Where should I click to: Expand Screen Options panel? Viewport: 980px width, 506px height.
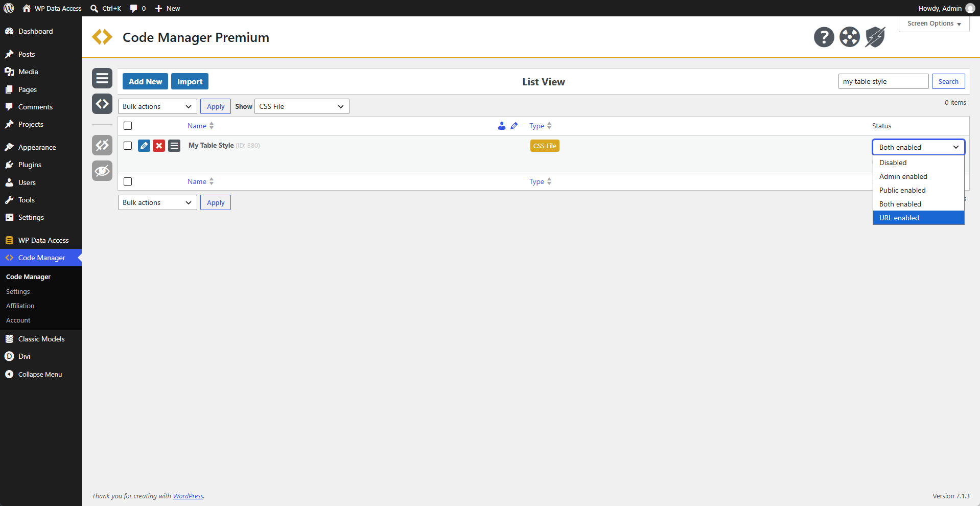pos(934,24)
